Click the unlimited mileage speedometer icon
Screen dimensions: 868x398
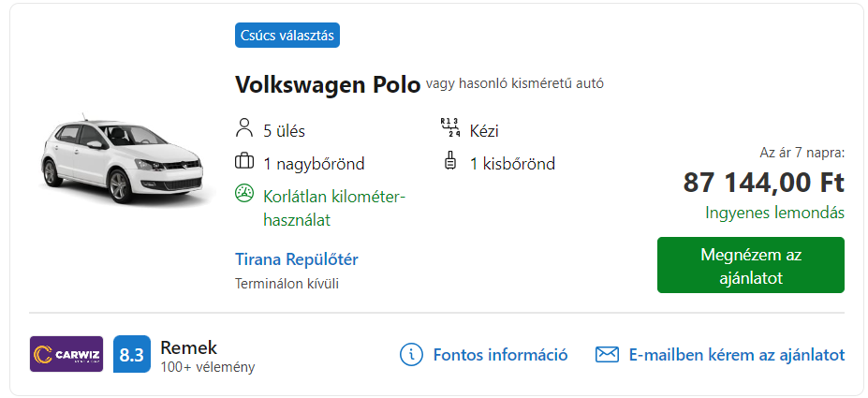click(244, 194)
